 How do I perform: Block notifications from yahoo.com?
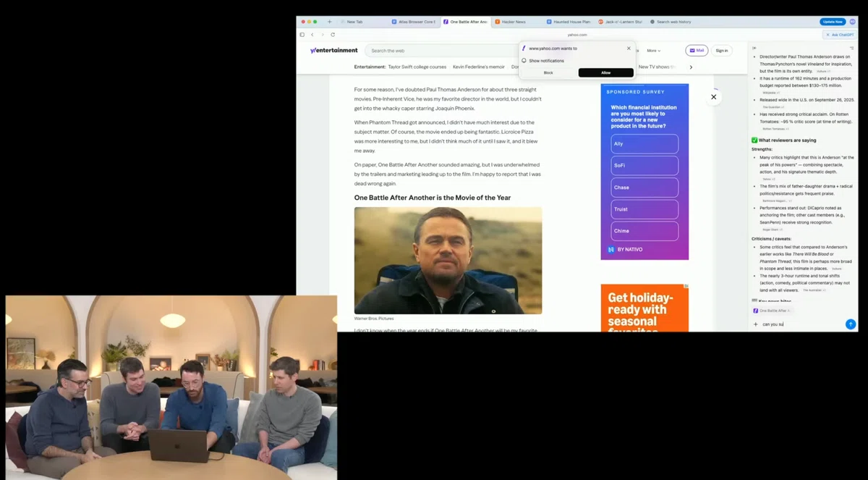point(548,73)
